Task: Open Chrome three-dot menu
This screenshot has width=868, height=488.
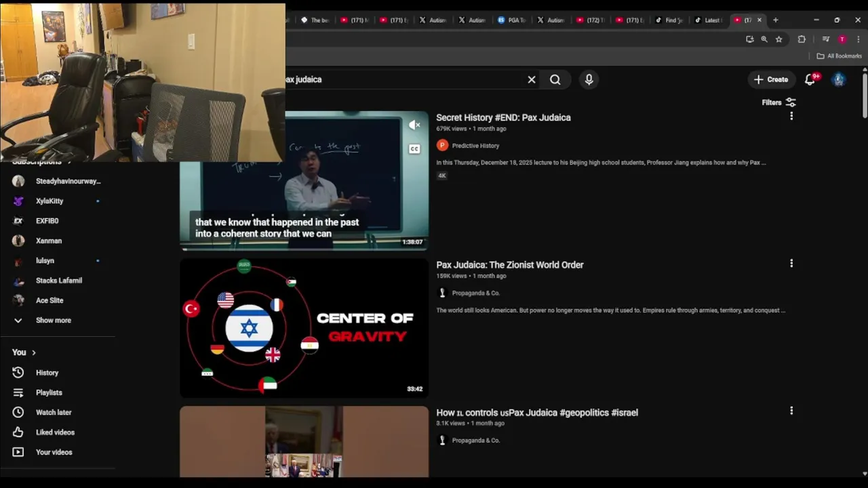Action: pos(859,39)
